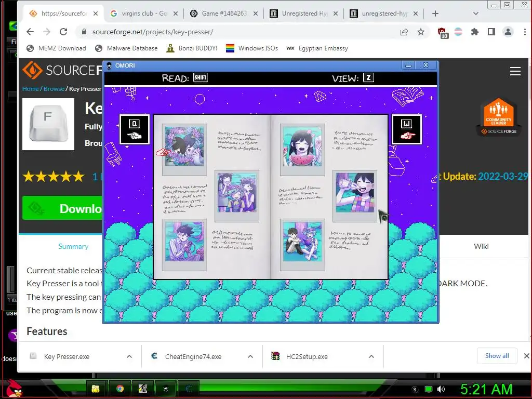Turn to next album page with W button

407,129
